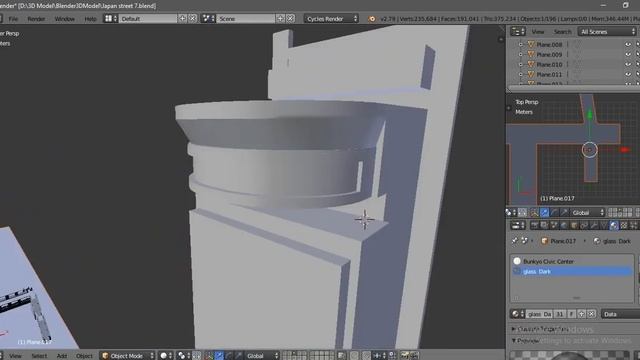Image resolution: width=640 pixels, height=360 pixels.
Task: Open the pivot point selector in main 3D view
Action: [x=183, y=356]
